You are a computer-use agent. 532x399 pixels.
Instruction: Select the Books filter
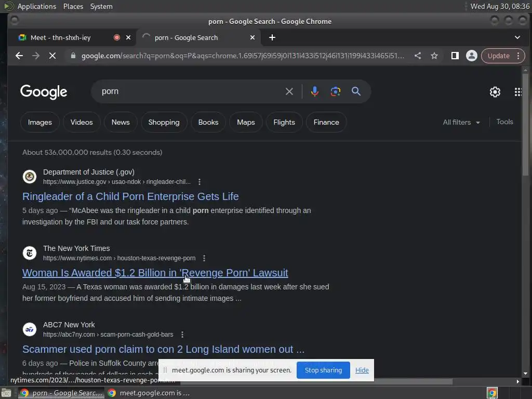208,122
